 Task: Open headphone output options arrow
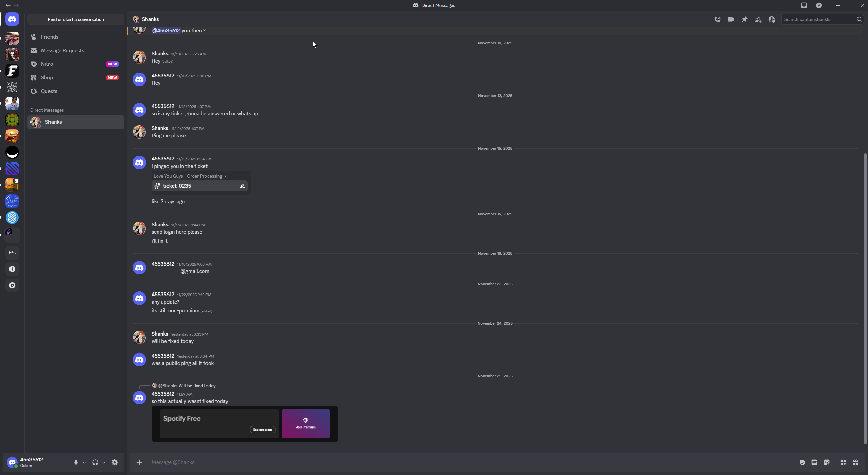(x=104, y=462)
